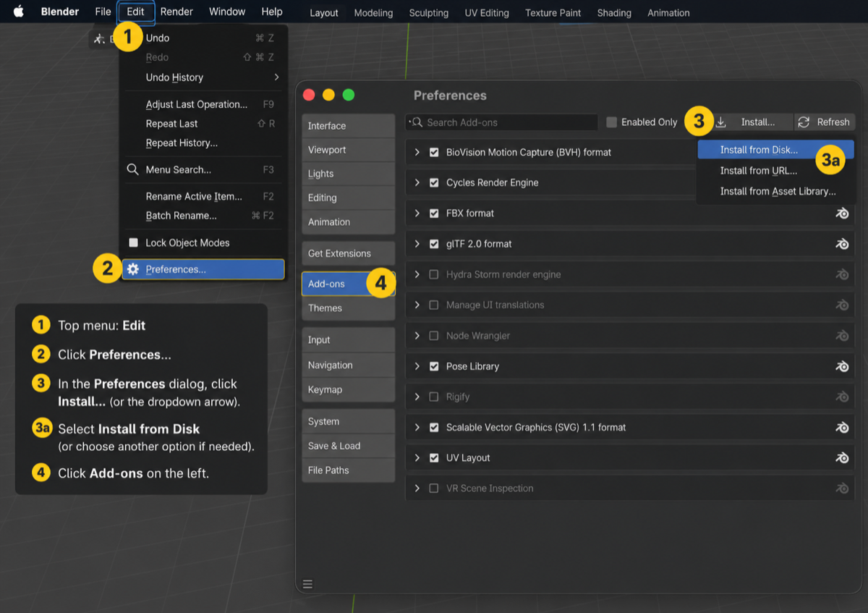Switch to the UV Editing workspace tab
This screenshot has width=868, height=613.
point(487,13)
